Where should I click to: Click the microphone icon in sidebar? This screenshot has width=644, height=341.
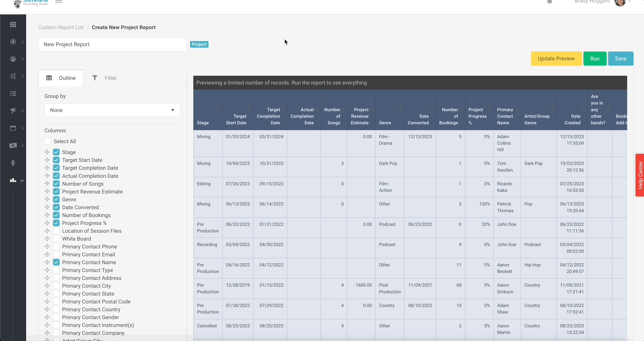(x=13, y=163)
